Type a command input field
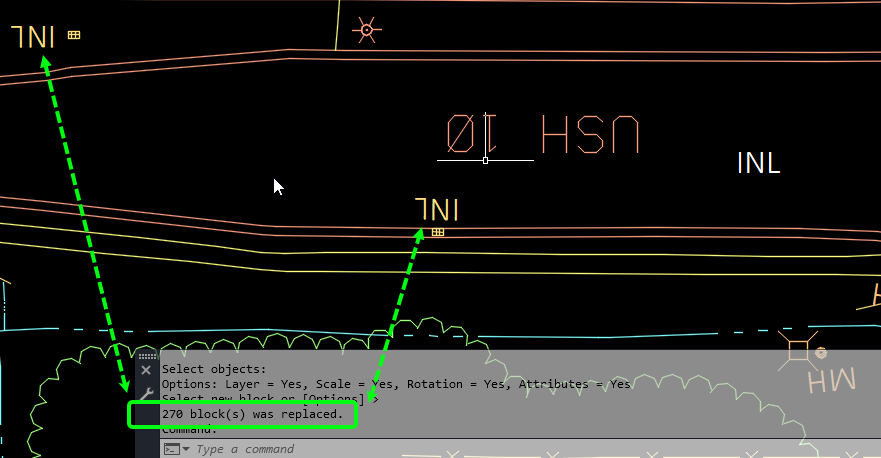 tap(400, 449)
